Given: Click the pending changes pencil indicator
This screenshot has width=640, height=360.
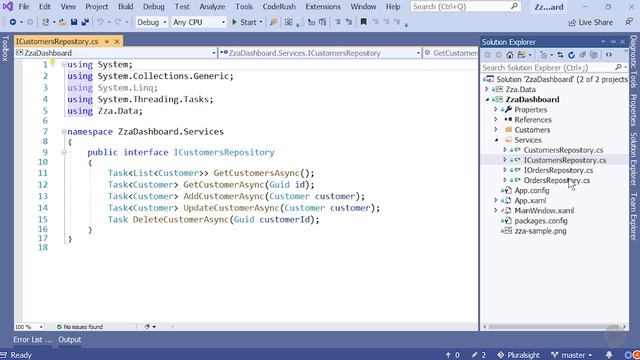Looking at the screenshot, I should tap(479, 355).
